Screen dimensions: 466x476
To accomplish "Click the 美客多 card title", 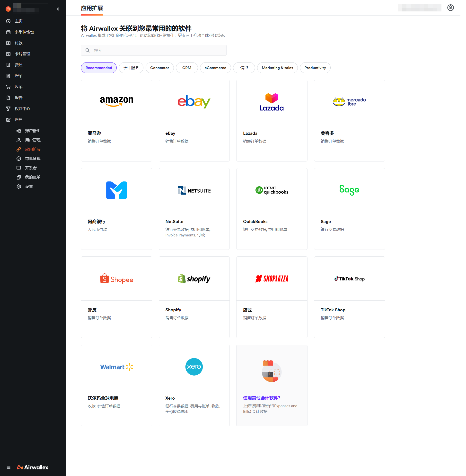I will tap(327, 133).
